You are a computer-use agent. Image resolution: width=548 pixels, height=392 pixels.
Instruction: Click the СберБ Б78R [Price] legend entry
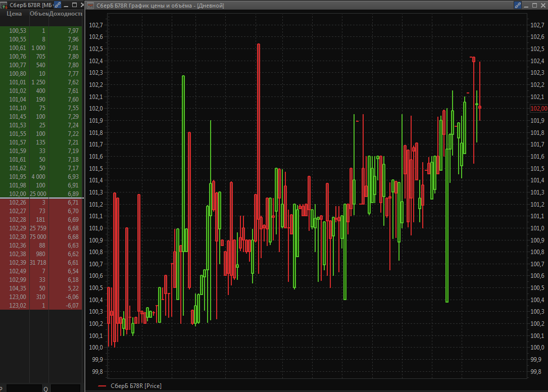coord(130,386)
